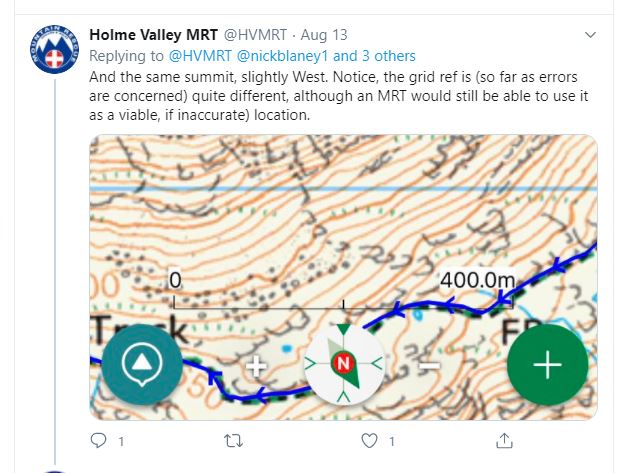The width and height of the screenshot is (628, 473).
Task: Click the reply speech bubble icon
Action: pyautogui.click(x=99, y=440)
